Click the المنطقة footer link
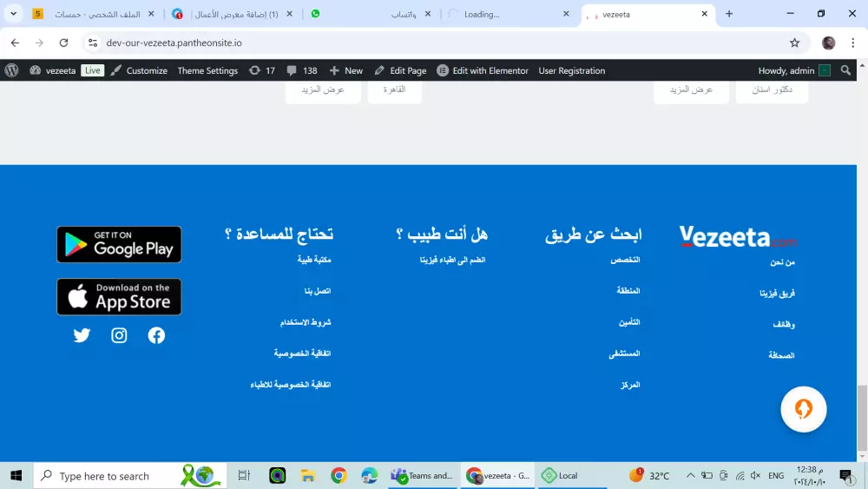This screenshot has width=868, height=489. point(628,291)
